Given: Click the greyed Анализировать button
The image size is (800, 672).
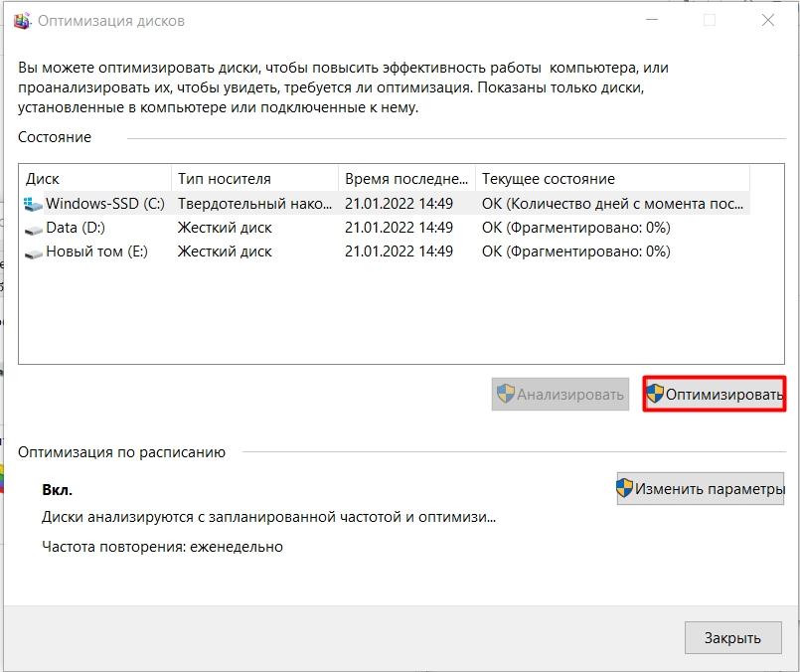Looking at the screenshot, I should click(x=560, y=394).
